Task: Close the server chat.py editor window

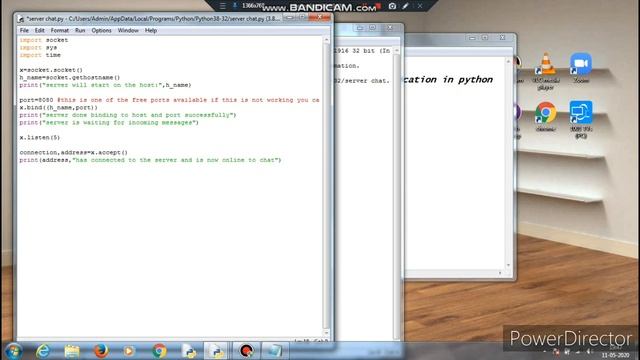Action: 320,17
